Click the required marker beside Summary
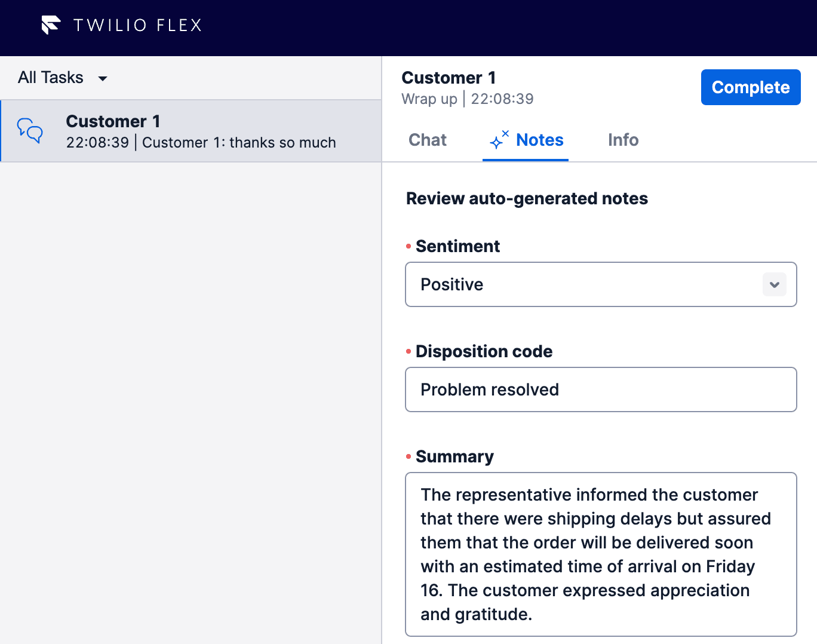 [x=408, y=456]
